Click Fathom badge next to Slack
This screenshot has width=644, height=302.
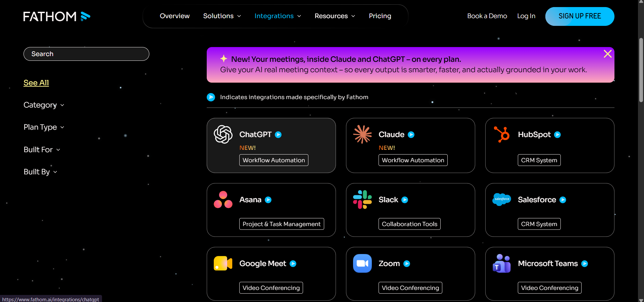click(405, 200)
